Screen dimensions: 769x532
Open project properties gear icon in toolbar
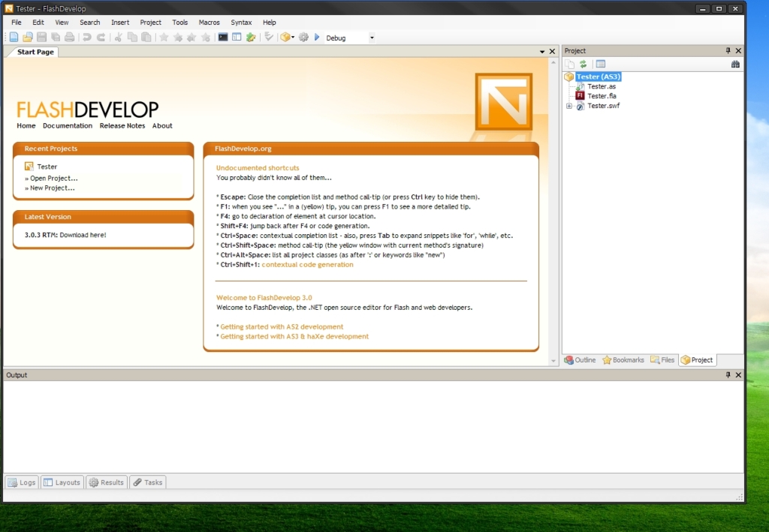[x=303, y=38]
